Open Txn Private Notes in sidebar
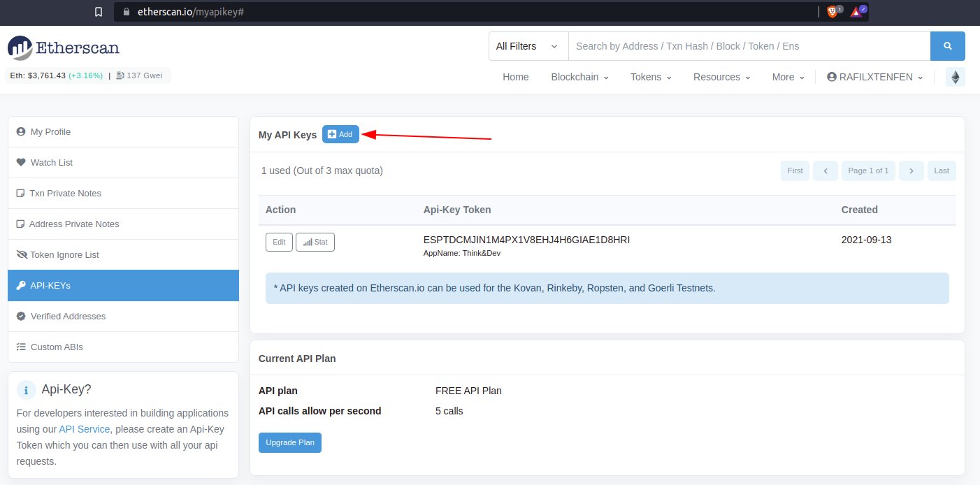The height and width of the screenshot is (485, 980). pos(124,194)
